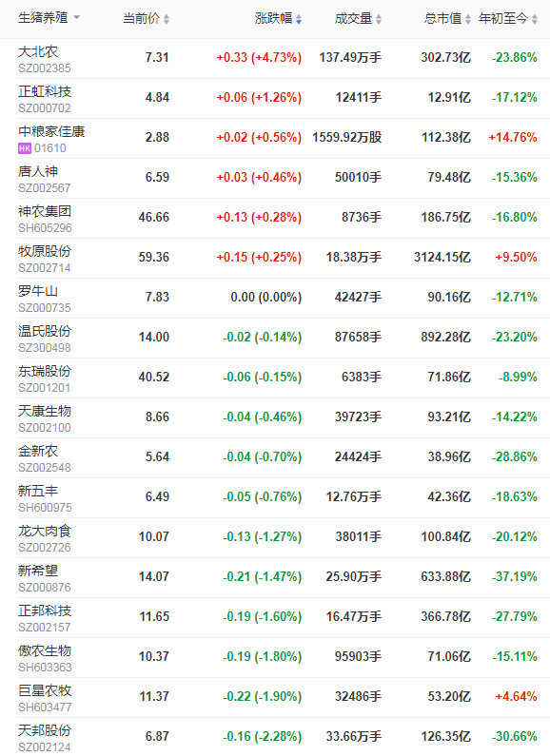Click the price 46.66 of 神农集团
This screenshot has height=756, width=550.
(x=154, y=218)
